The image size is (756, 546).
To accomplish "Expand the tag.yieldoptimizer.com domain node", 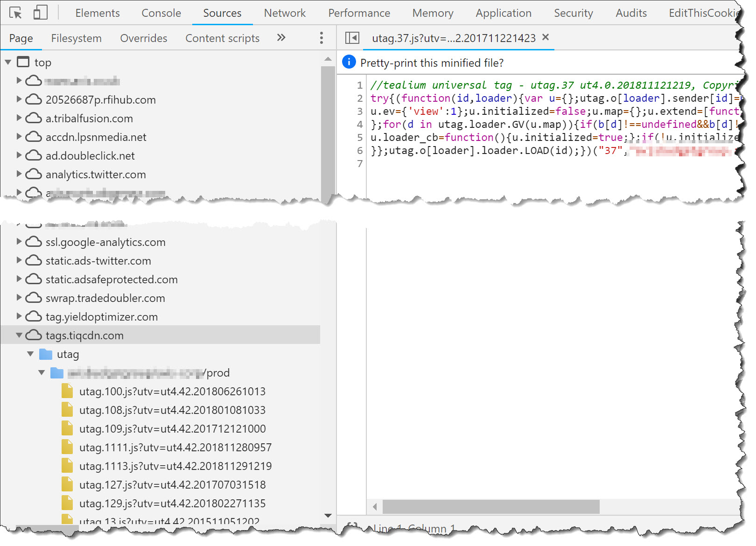I will click(19, 316).
